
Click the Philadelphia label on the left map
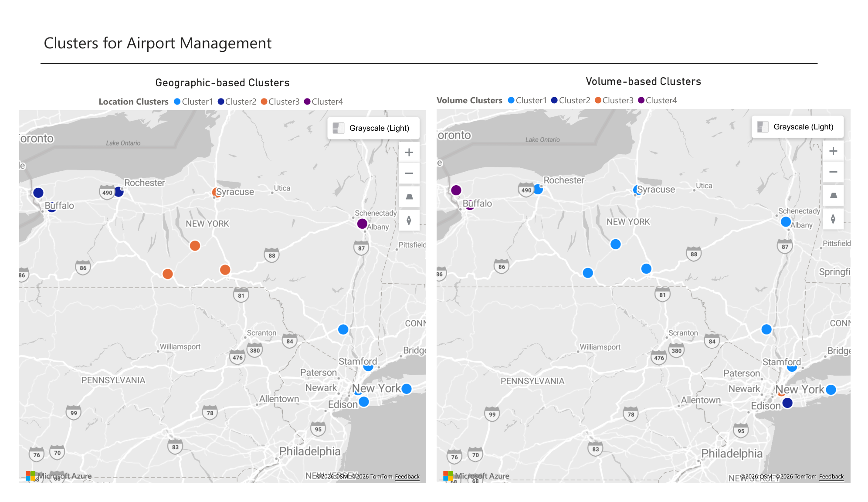tap(310, 451)
